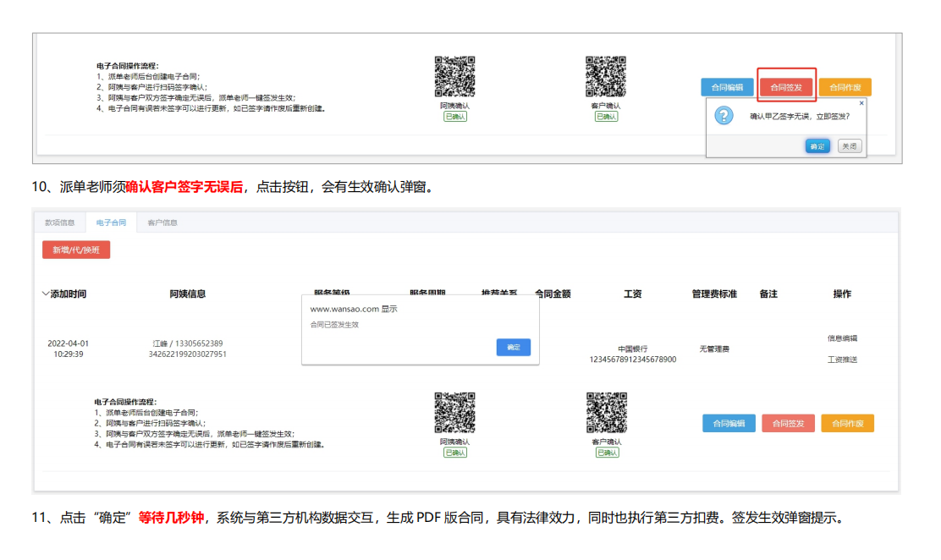Click the highlighted 合同签发 button in top panel

point(786,87)
